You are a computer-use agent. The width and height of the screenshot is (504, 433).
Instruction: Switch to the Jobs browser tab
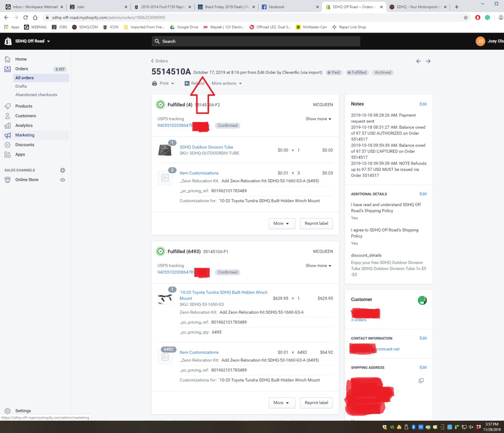[x=98, y=7]
